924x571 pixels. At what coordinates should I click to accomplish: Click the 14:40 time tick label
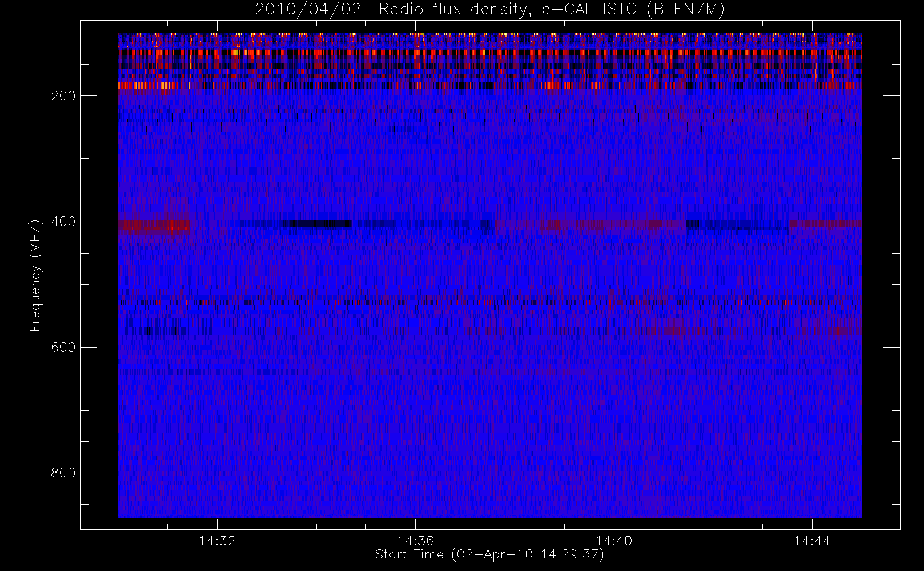tap(614, 541)
